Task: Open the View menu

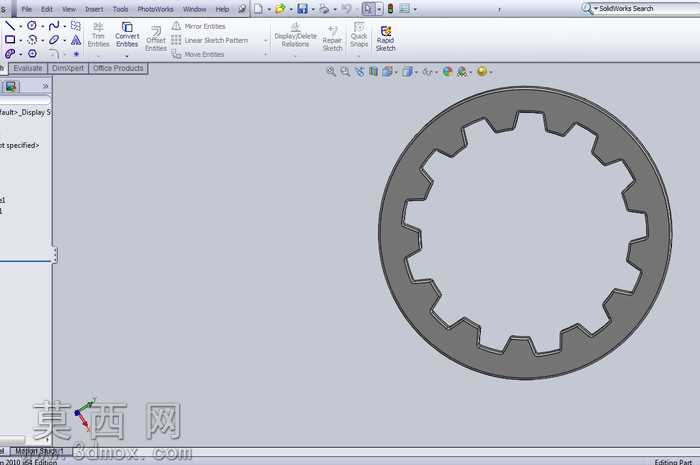Action: [69, 9]
